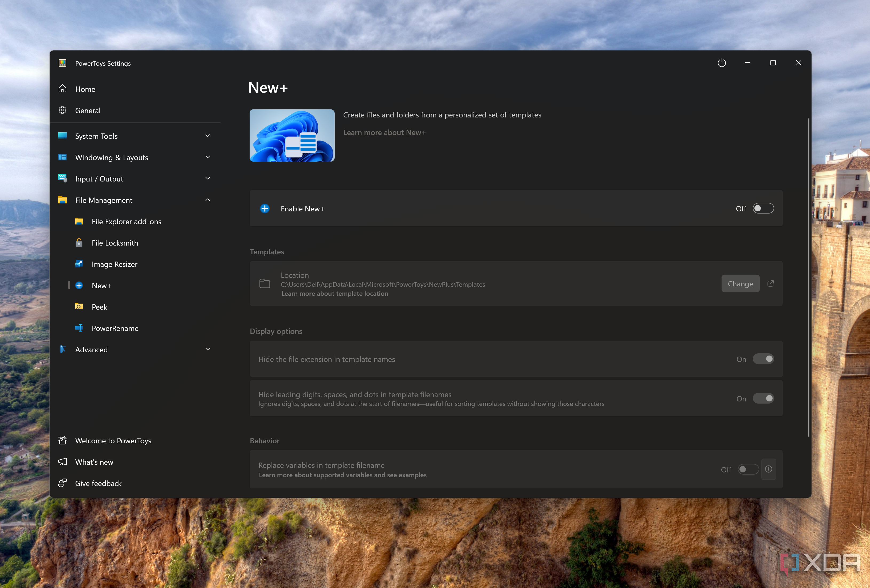Viewport: 870px width, 588px height.
Task: Click the Advanced section icon
Action: click(62, 349)
